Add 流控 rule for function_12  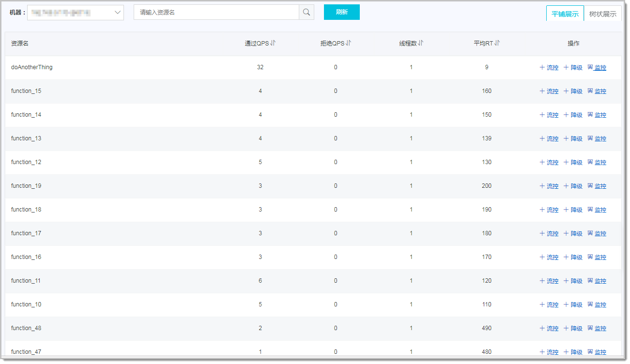(549, 163)
